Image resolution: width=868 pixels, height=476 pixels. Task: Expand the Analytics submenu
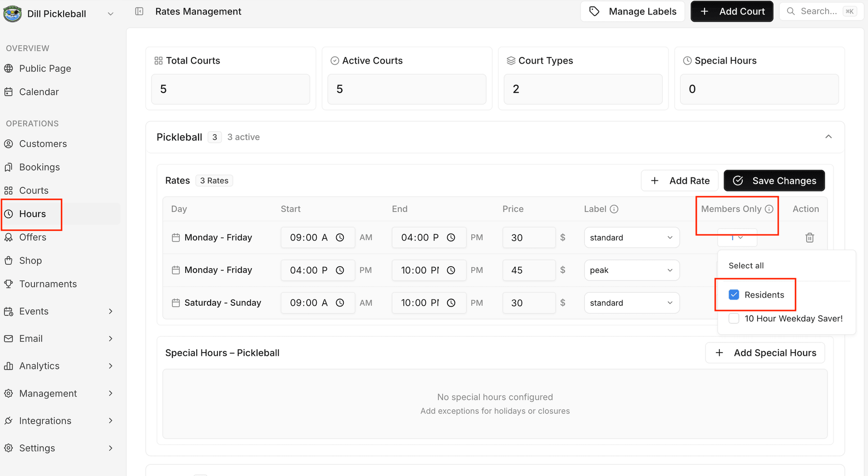(x=110, y=366)
